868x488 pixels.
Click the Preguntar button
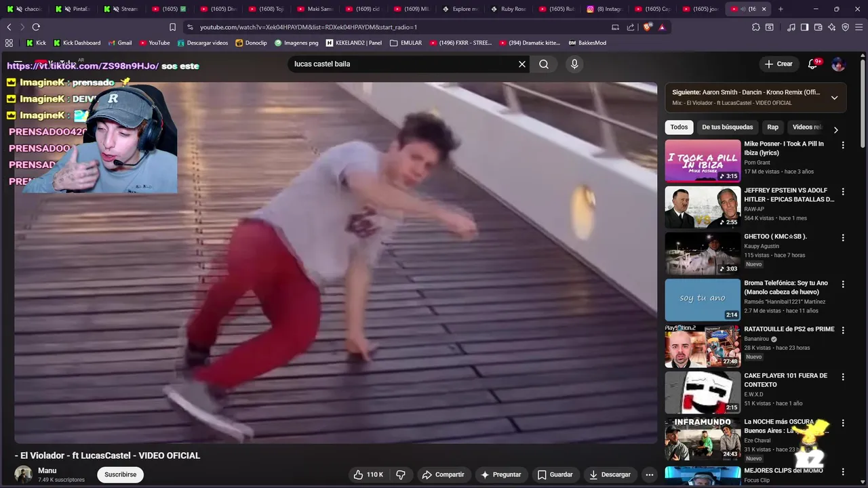tap(501, 474)
